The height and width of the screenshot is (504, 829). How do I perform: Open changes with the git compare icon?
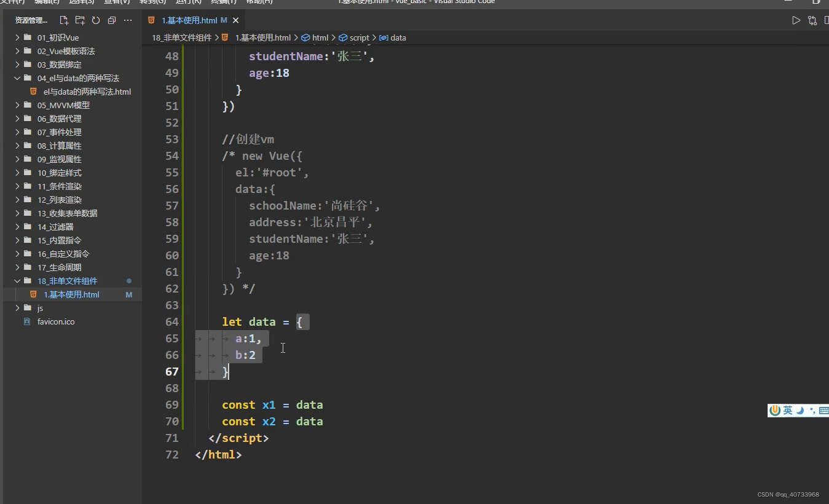coord(812,20)
